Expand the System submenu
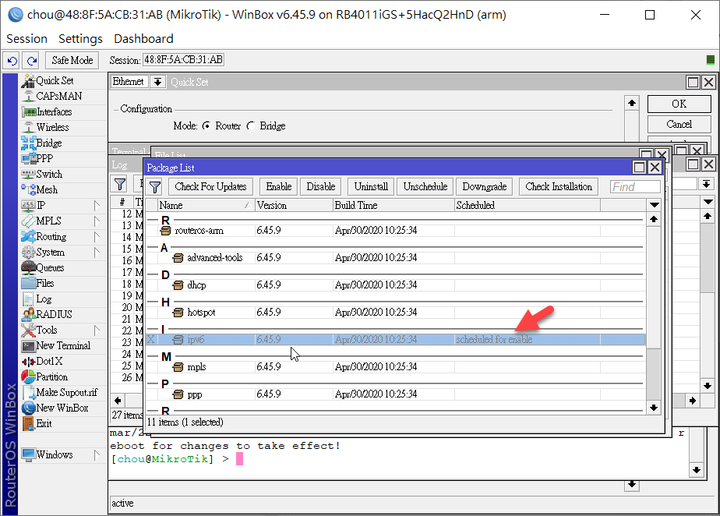This screenshot has height=516, width=720. coord(96,252)
